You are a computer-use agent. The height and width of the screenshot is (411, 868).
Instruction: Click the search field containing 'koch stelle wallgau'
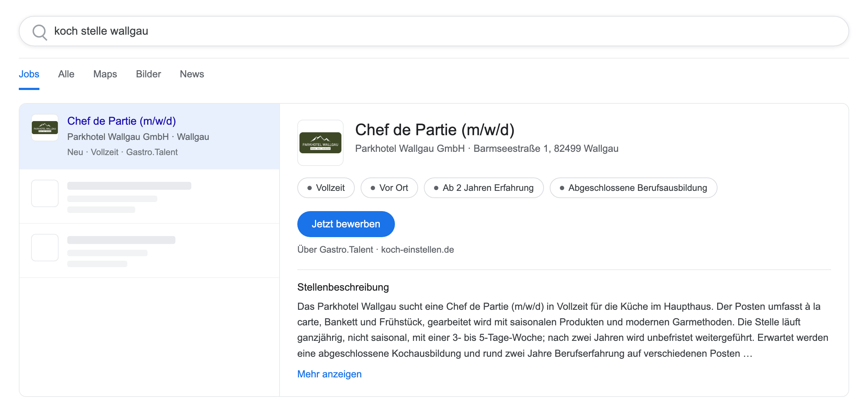coord(434,31)
